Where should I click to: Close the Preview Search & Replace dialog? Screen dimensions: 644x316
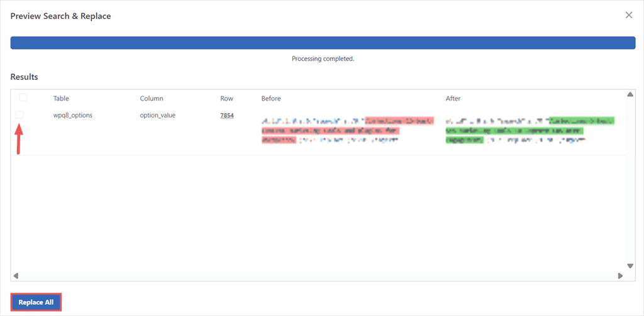(629, 15)
